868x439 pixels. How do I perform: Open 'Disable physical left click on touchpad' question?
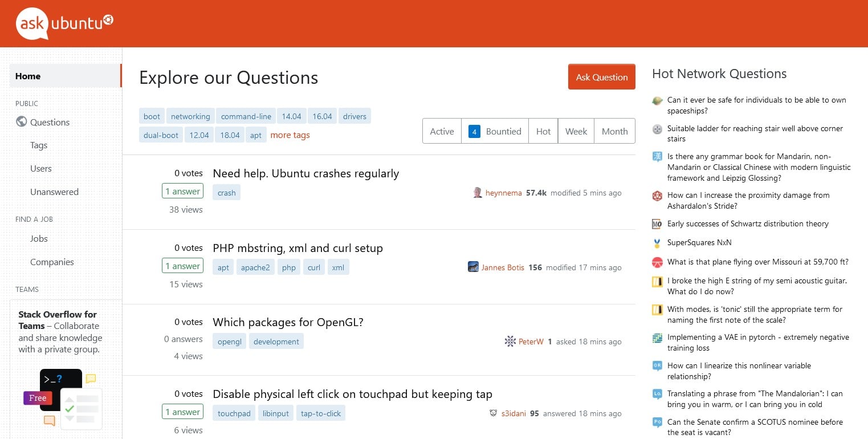click(x=352, y=394)
